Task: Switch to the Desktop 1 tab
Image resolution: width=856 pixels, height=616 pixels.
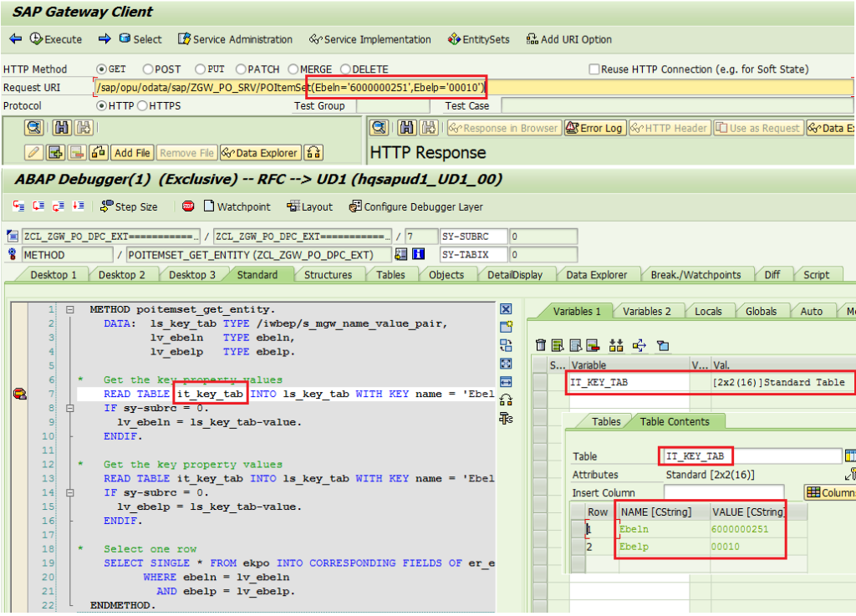Action: 53,275
